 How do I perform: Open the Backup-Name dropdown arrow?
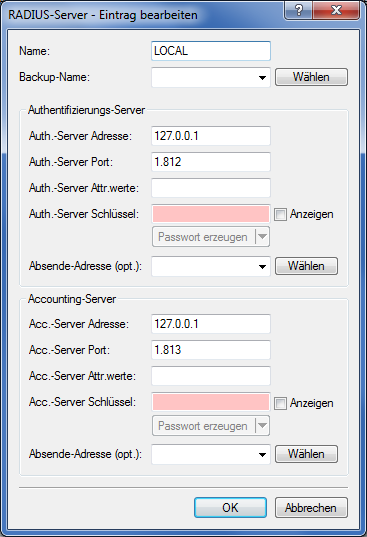coord(262,78)
